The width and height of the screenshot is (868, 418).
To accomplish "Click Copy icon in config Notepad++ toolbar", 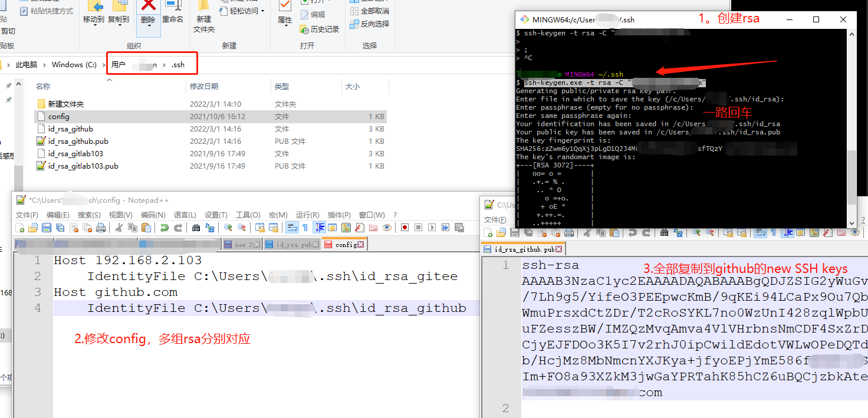I will [133, 228].
